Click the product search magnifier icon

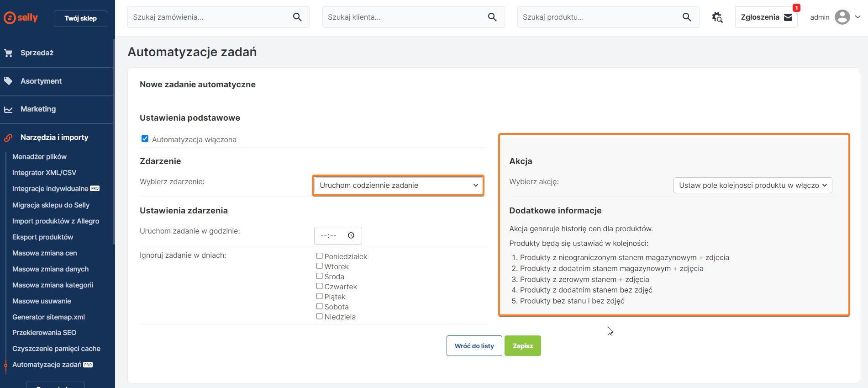[687, 17]
